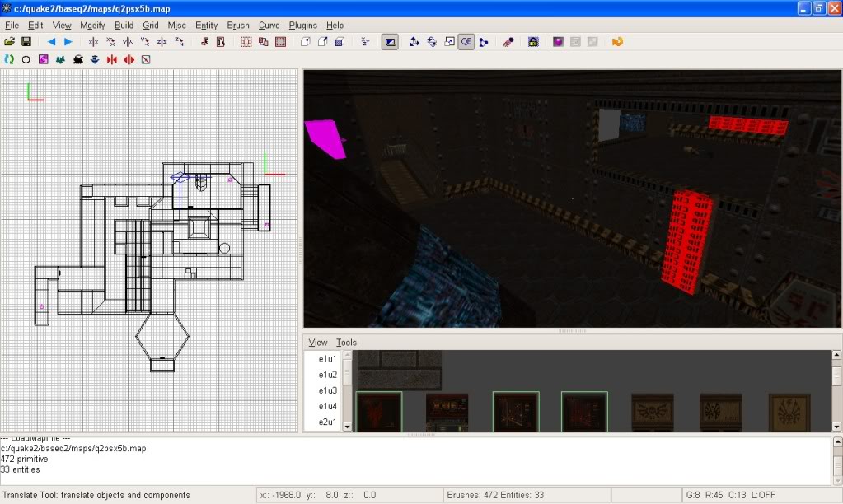Save the map with the floppy disk icon
This screenshot has height=504, width=843.
pos(26,41)
